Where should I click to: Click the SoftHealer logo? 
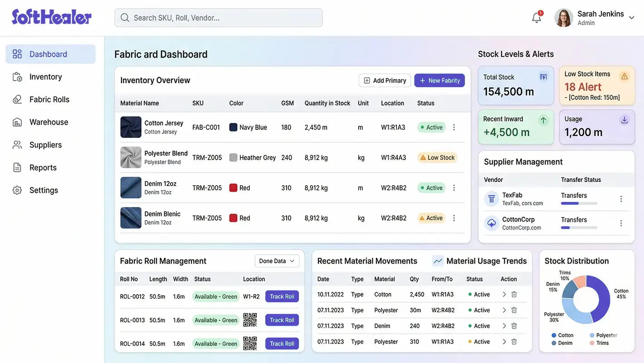click(x=51, y=17)
